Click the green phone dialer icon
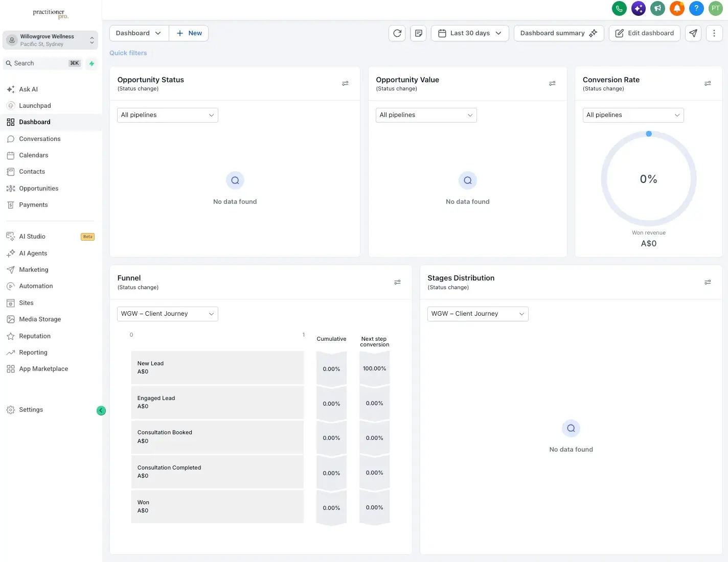The height and width of the screenshot is (562, 728). click(619, 8)
